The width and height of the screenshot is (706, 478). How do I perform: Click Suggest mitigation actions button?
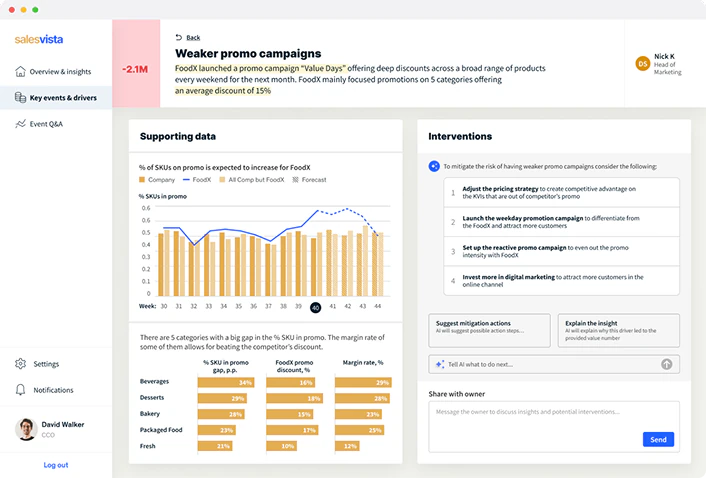click(x=489, y=330)
